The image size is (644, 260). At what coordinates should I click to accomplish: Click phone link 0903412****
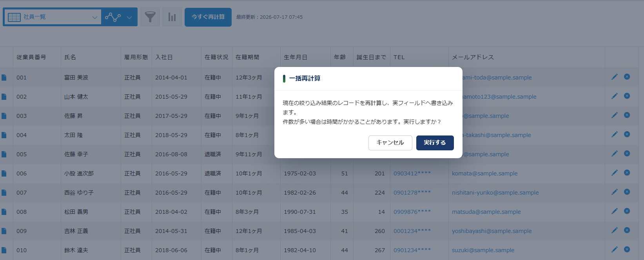(412, 173)
